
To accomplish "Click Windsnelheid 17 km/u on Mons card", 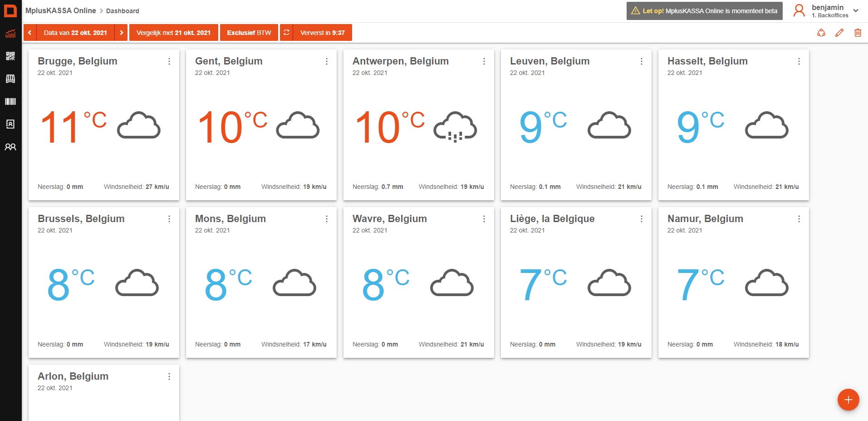I will [294, 344].
